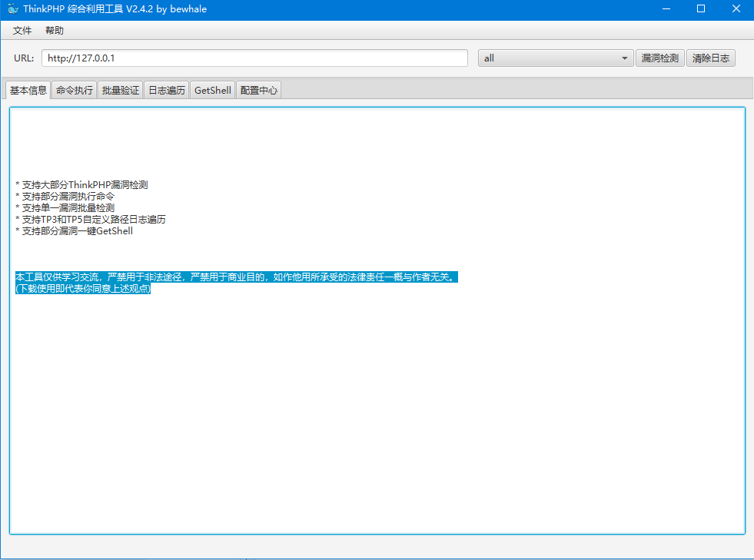The image size is (754, 560).
Task: Minimize the ThinkPHP tool window
Action: [x=665, y=9]
